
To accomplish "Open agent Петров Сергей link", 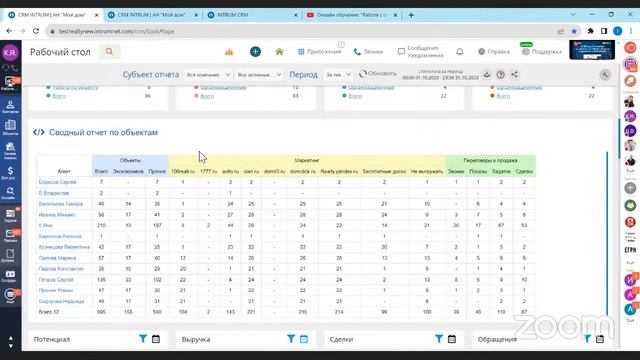I will (56, 280).
